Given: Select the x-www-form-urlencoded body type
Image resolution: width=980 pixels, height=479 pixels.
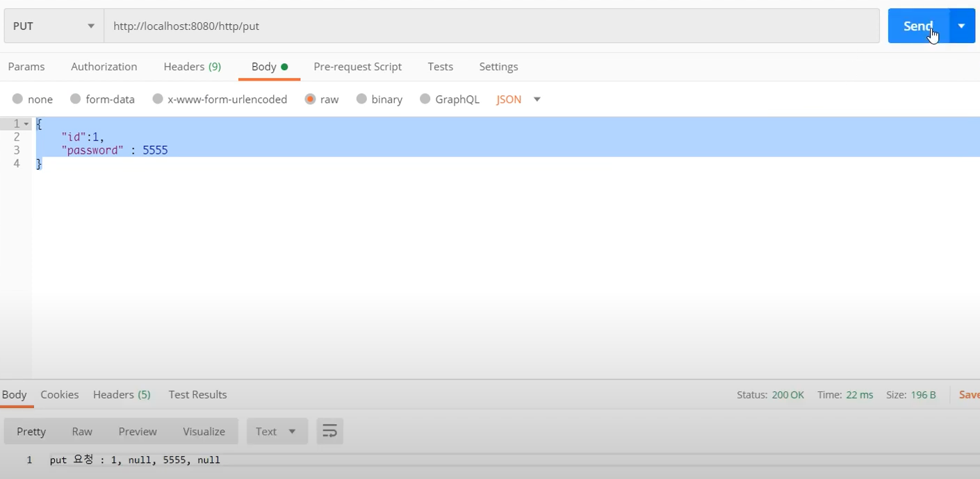Looking at the screenshot, I should coord(220,99).
